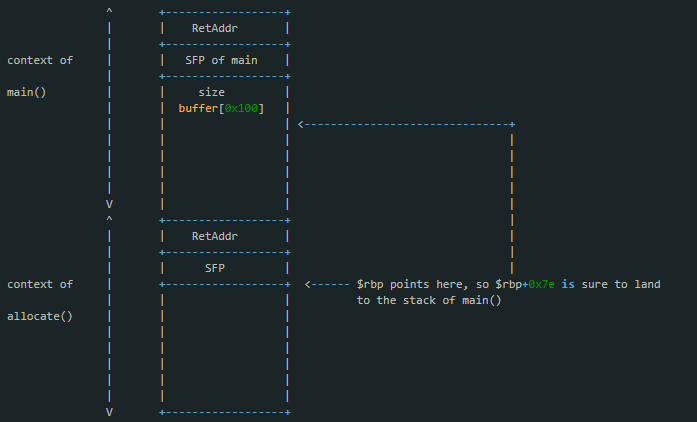Click the RetAddr box in allocate's frame
This screenshot has width=697, height=422.
pos(214,236)
